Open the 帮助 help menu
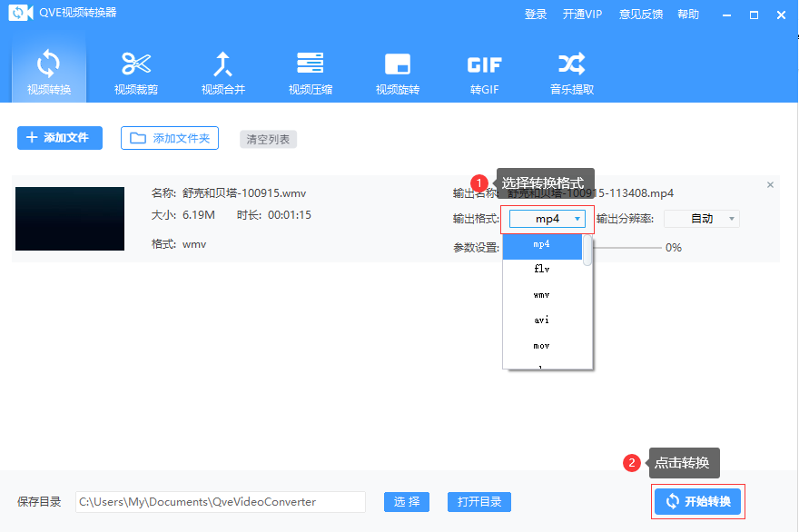The height and width of the screenshot is (532, 799). click(x=688, y=15)
